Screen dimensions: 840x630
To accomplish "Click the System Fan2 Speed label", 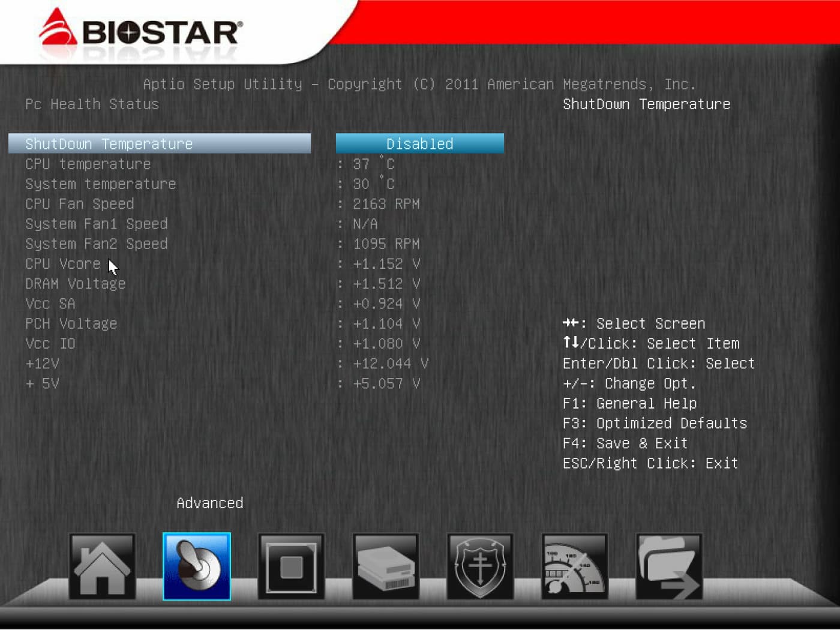I will coord(97,244).
